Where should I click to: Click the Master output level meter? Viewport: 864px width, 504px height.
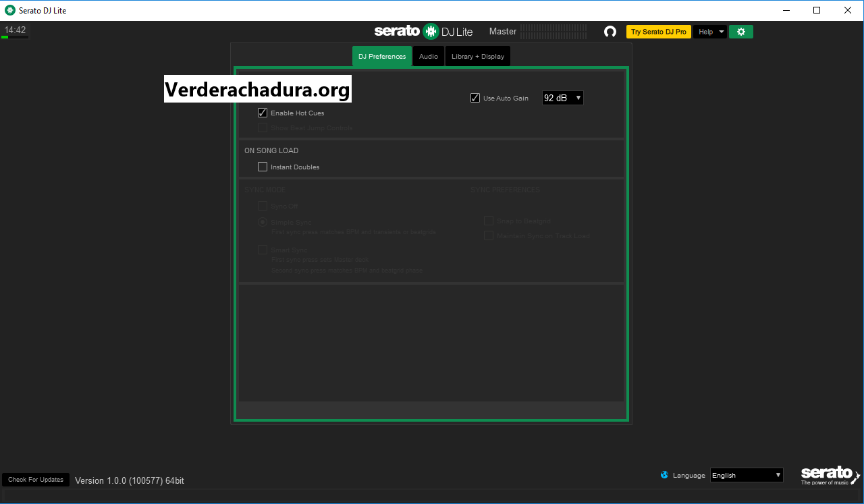(x=553, y=31)
